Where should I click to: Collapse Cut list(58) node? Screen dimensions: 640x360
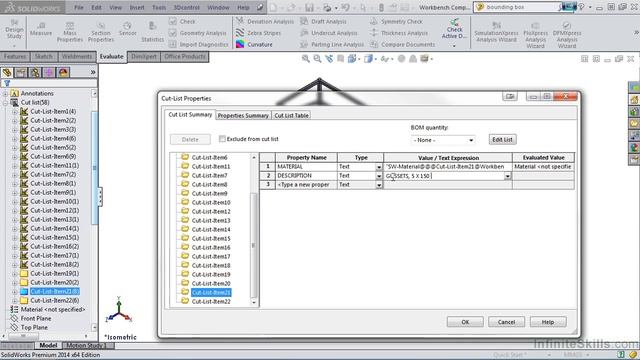click(5, 102)
